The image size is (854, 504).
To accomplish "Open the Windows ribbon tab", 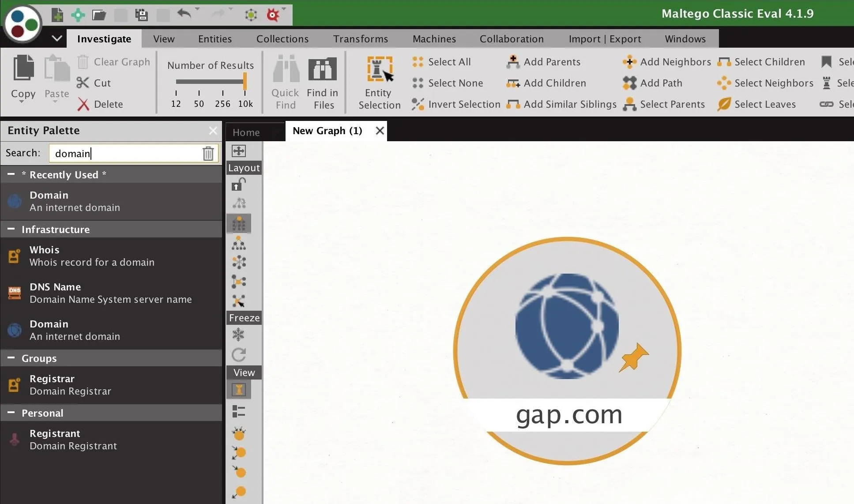I will 685,39.
